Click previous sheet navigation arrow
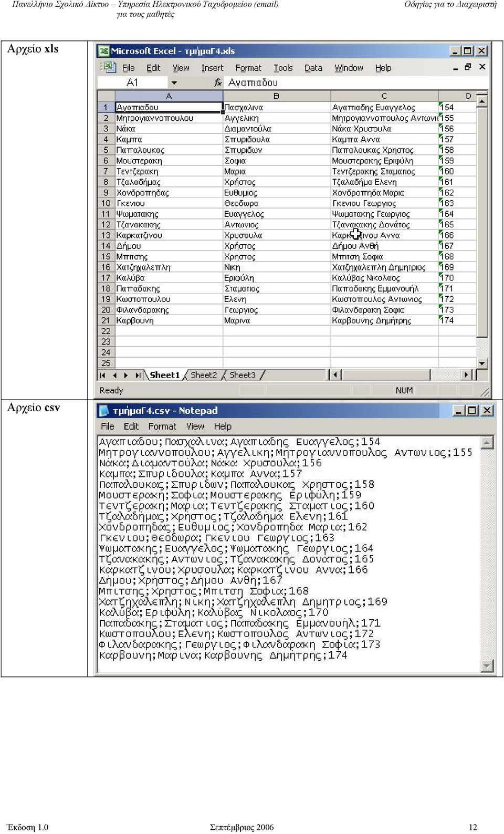504x834 pixels. 114,375
